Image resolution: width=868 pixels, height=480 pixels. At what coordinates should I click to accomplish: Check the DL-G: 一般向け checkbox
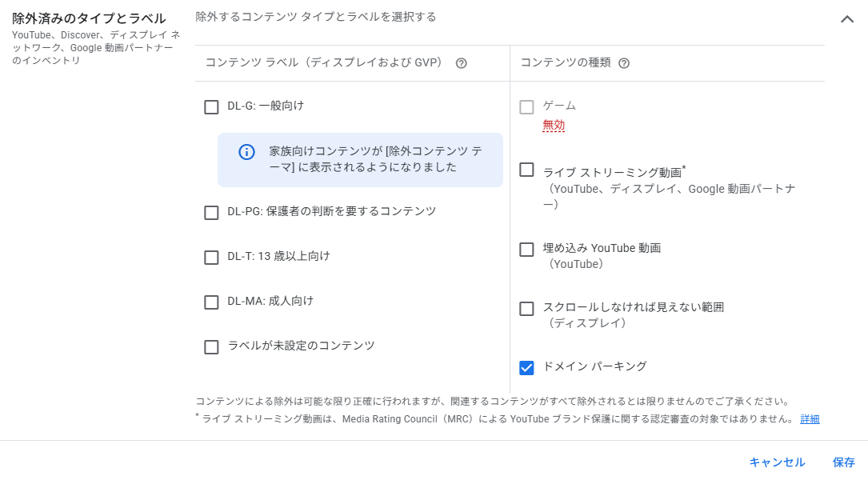tap(211, 107)
